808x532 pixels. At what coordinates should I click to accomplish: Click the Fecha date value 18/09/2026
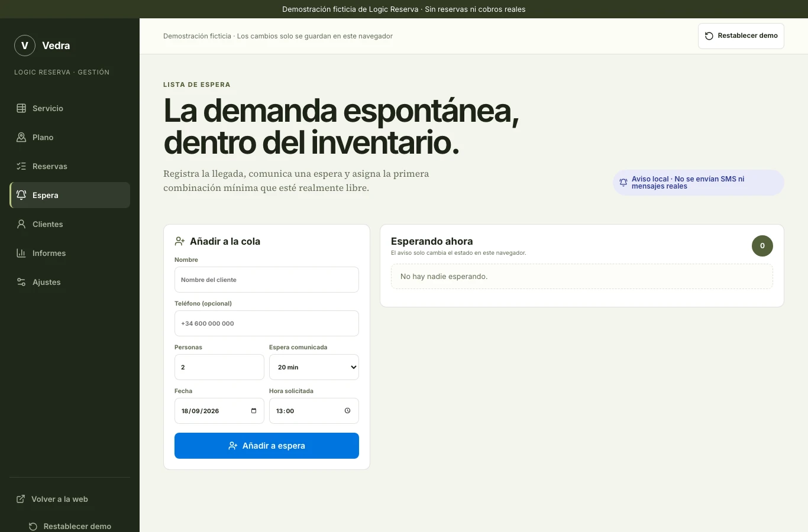point(201,411)
